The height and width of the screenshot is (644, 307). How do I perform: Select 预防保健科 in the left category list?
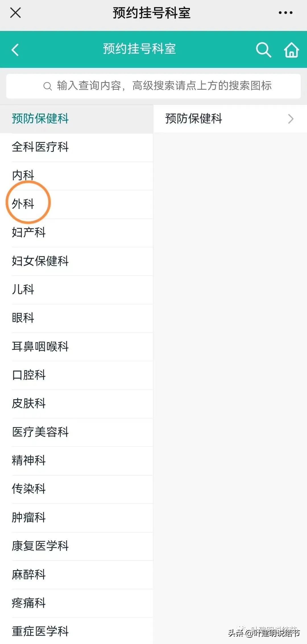[40, 119]
